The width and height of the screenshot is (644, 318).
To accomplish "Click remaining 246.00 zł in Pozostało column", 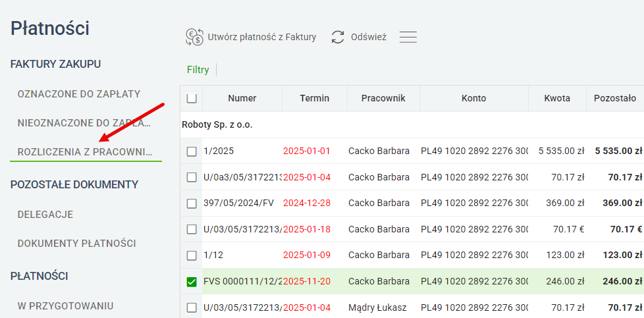I will (622, 281).
